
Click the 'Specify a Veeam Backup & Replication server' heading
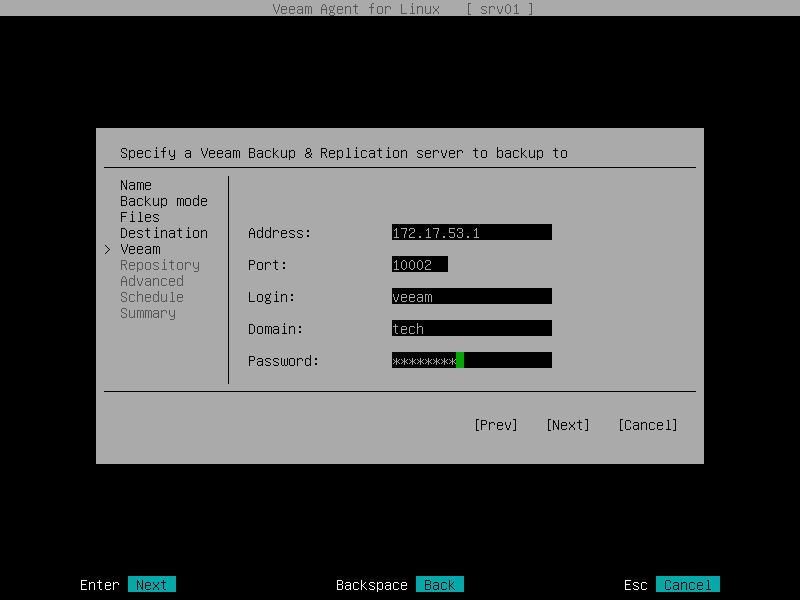tap(344, 153)
